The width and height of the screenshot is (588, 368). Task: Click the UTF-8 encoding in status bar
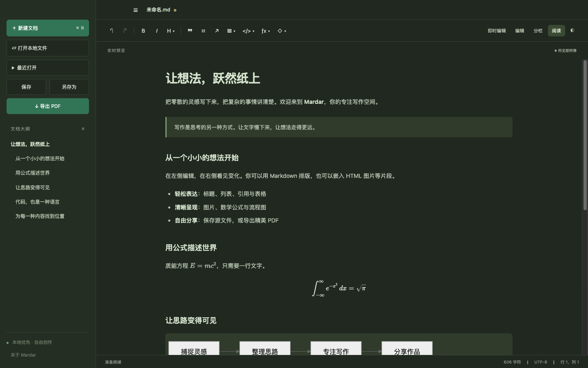coord(541,362)
